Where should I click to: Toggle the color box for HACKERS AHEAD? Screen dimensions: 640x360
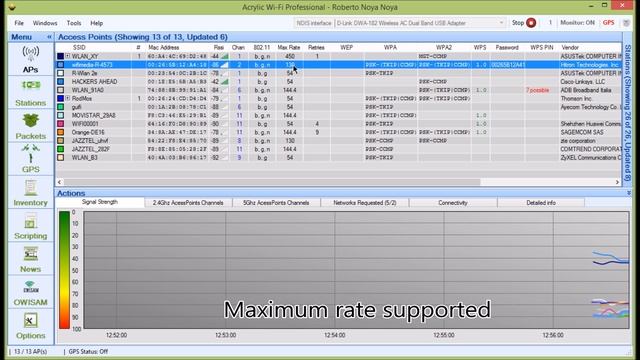coord(60,82)
